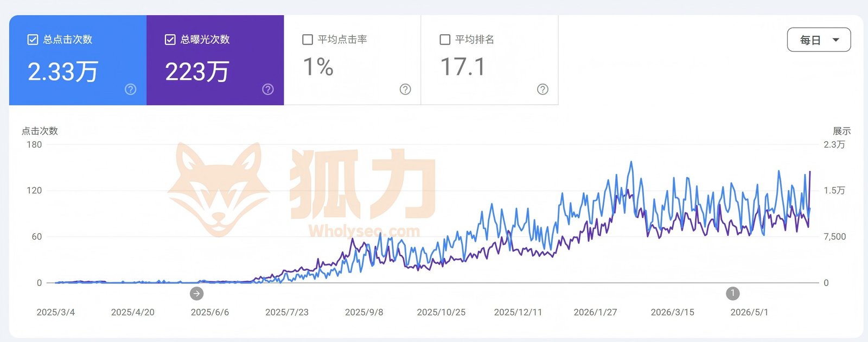This screenshot has height=342, width=868.
Task: Select the 223万 total impressions value
Action: pos(197,72)
